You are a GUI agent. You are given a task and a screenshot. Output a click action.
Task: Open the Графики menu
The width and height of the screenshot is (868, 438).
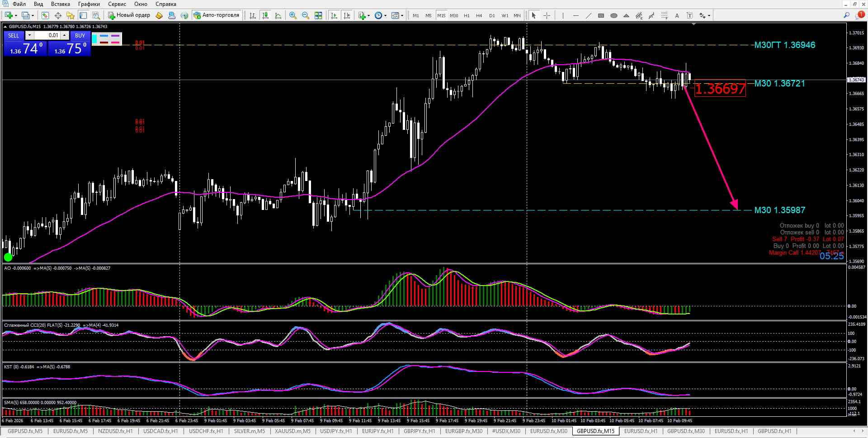[89, 4]
